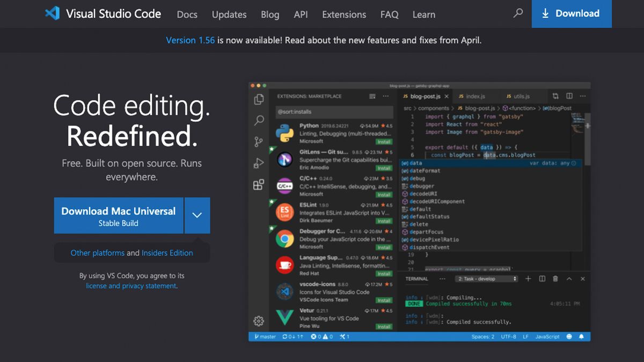Install the Python extension
The image size is (644, 362).
383,142
